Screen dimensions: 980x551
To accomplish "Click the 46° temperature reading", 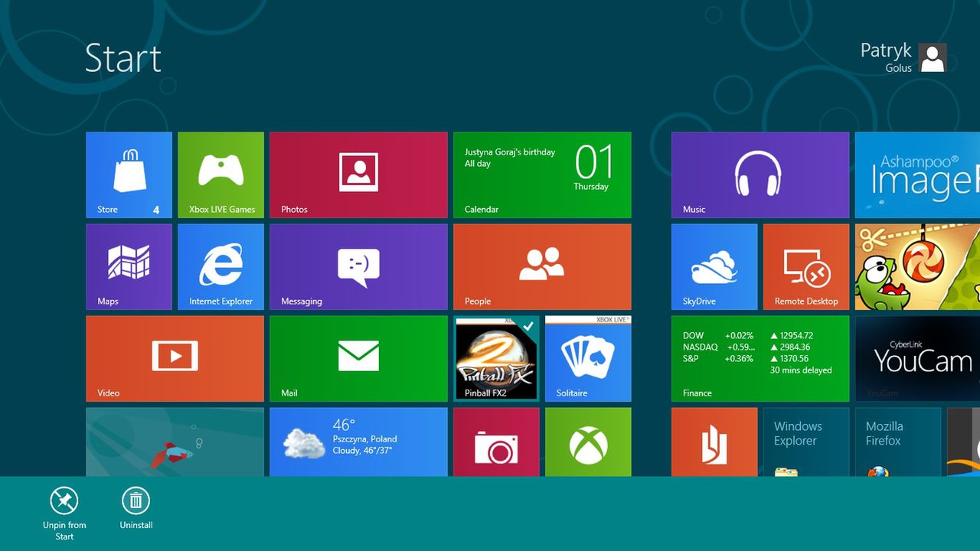I will tap(344, 425).
